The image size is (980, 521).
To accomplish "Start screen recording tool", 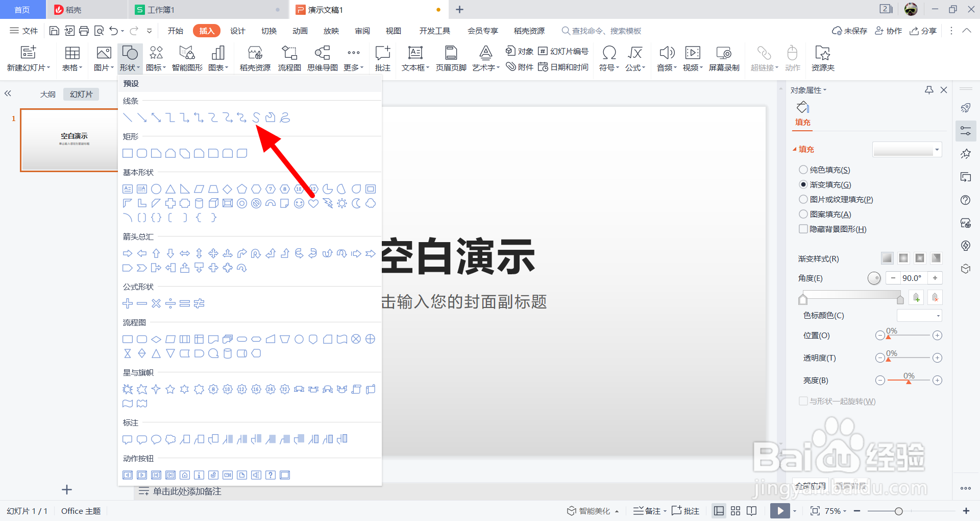I will coord(724,58).
